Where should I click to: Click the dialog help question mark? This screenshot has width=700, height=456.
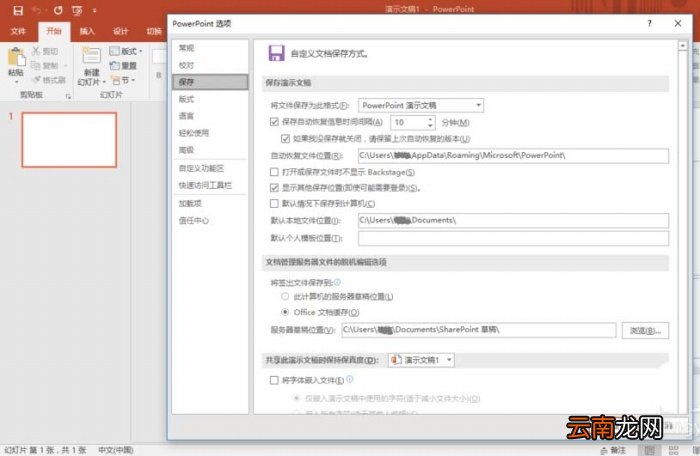point(650,23)
